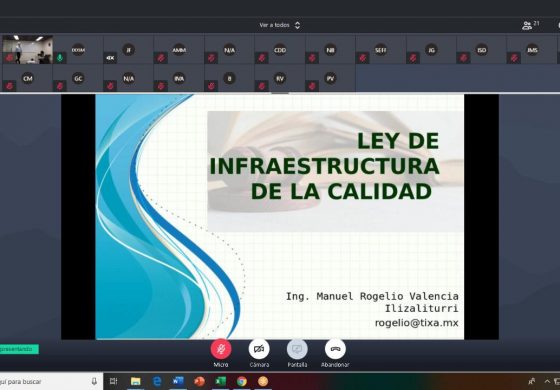Select the INA participant avatar
The image size is (560, 390).
click(179, 78)
